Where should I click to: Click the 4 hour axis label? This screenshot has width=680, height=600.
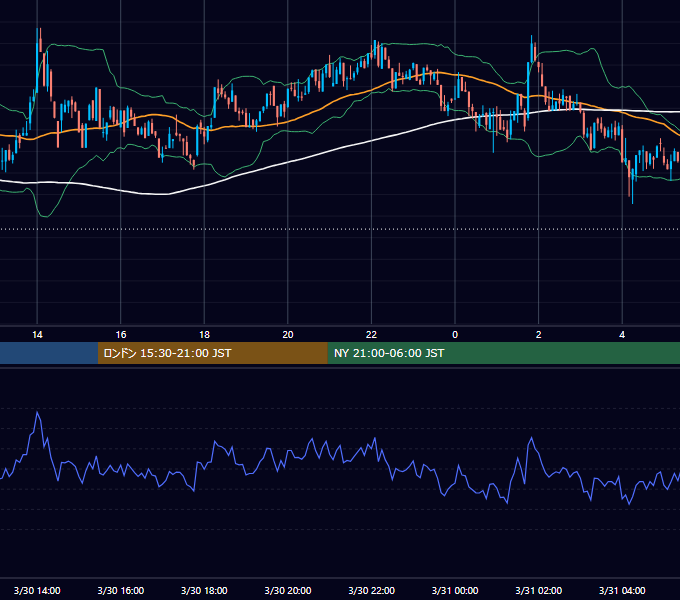(x=622, y=335)
